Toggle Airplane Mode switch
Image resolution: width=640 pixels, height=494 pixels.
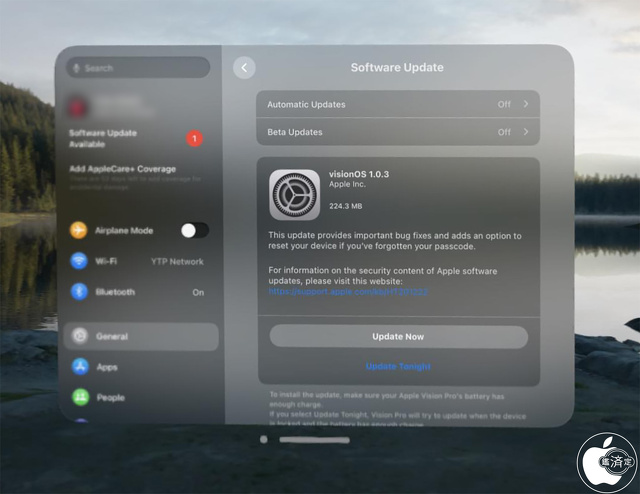(x=195, y=231)
